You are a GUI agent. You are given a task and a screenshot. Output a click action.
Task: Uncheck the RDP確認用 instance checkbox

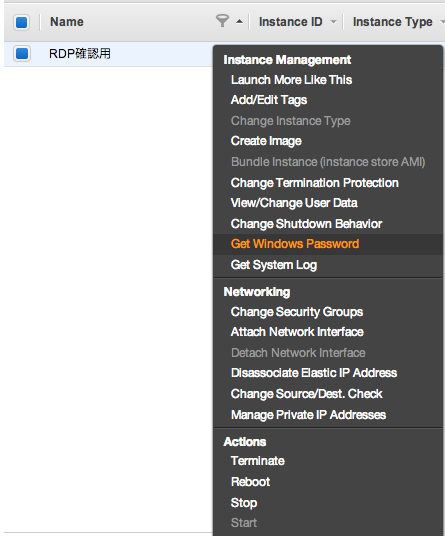22,54
